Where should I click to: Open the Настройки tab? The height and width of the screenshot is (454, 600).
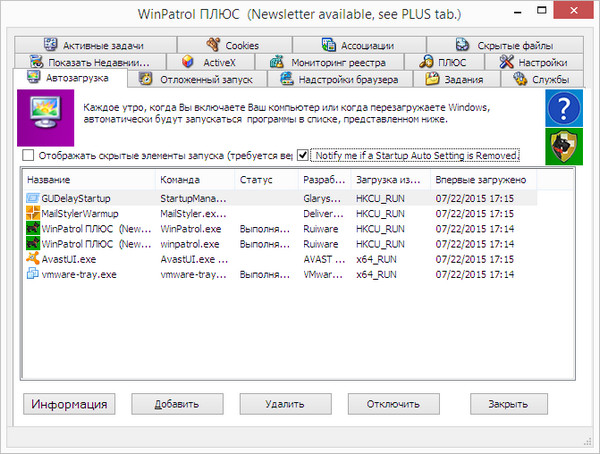click(534, 62)
